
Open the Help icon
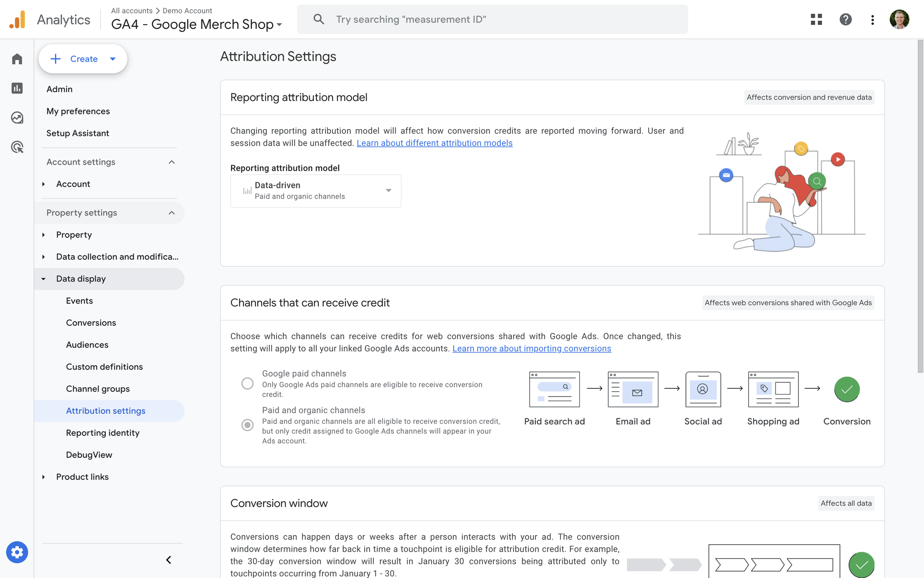pyautogui.click(x=845, y=20)
